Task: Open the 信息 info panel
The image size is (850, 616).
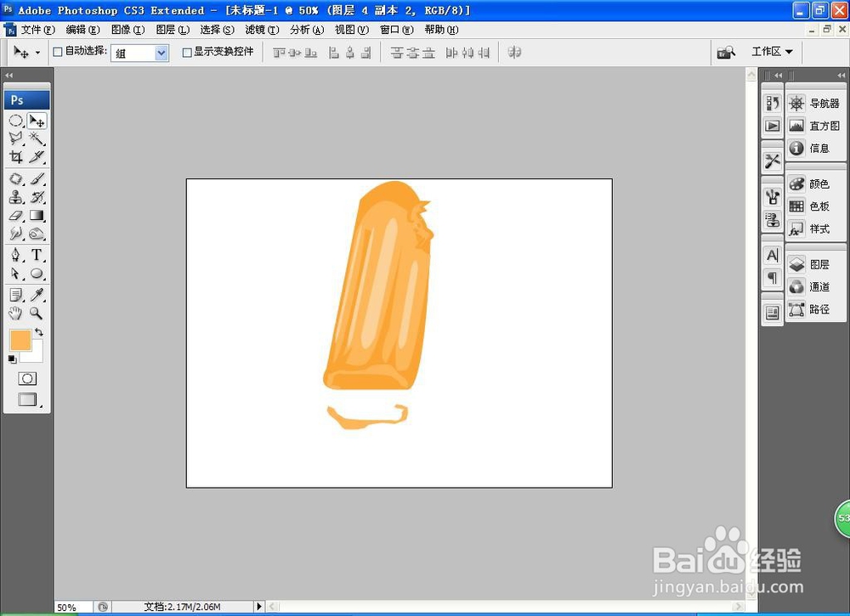Action: coord(815,148)
